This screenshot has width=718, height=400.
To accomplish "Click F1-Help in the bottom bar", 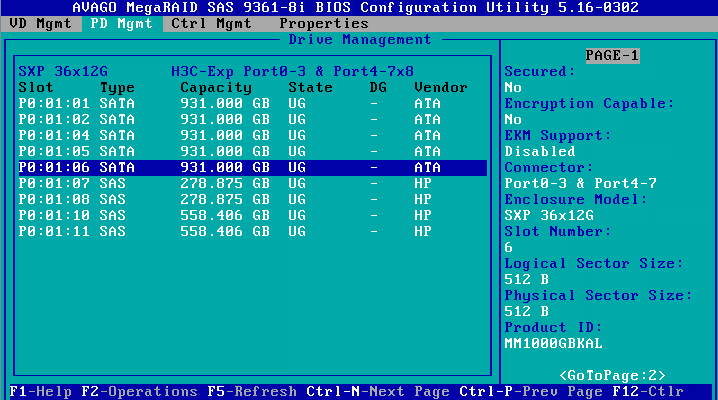I will (x=41, y=392).
